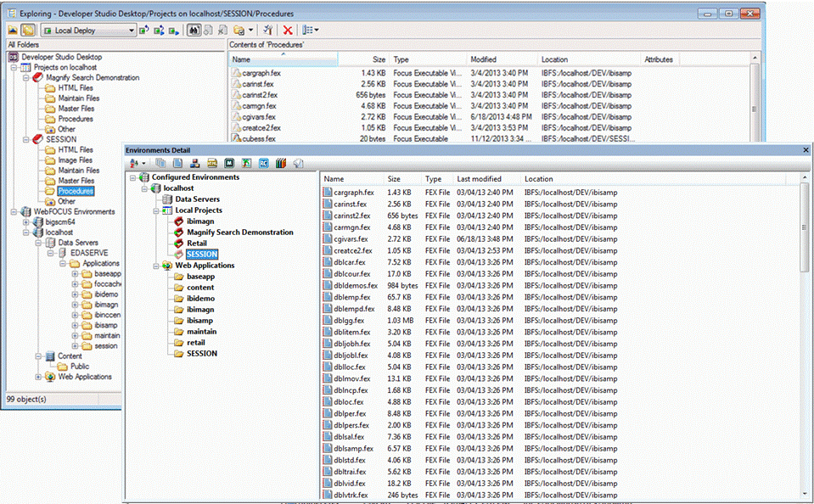
Task: Select the highlighted Procedures folder under SESSION
Action: (76, 191)
